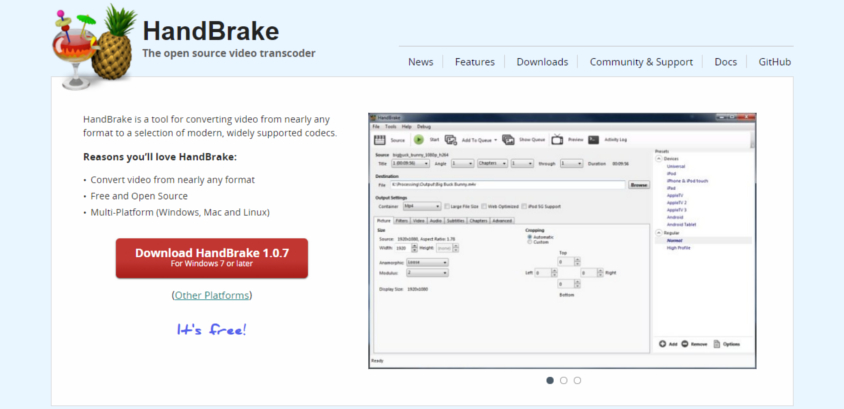Screen dimensions: 844x409
Task: Click the Source clapperboard icon in app screenshot
Action: (x=380, y=140)
